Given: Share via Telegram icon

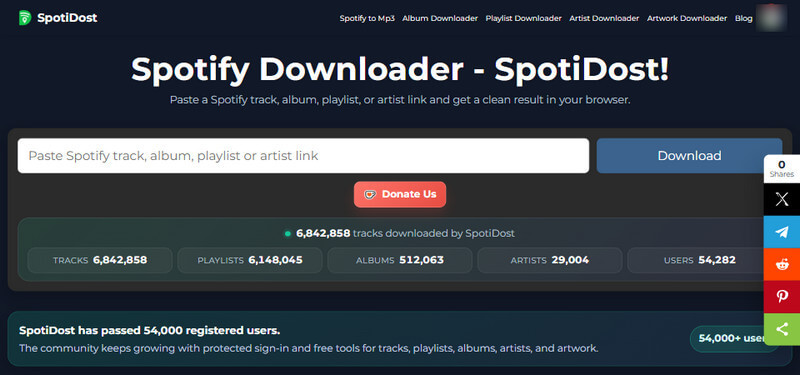Looking at the screenshot, I should (x=782, y=232).
